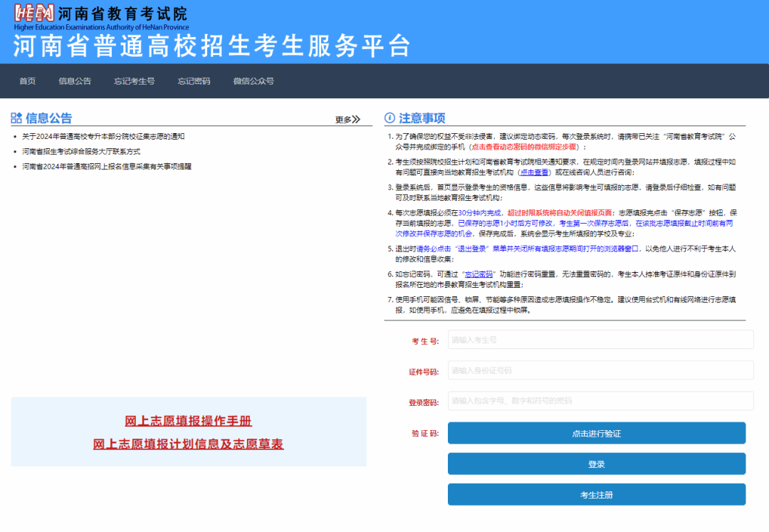The width and height of the screenshot is (769, 532).
Task: Click the 考生注册 registration button
Action: click(x=596, y=495)
